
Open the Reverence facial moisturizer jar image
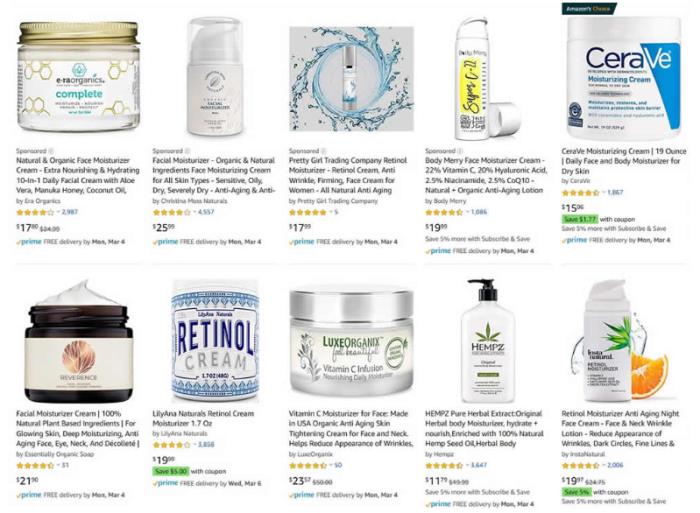point(79,341)
